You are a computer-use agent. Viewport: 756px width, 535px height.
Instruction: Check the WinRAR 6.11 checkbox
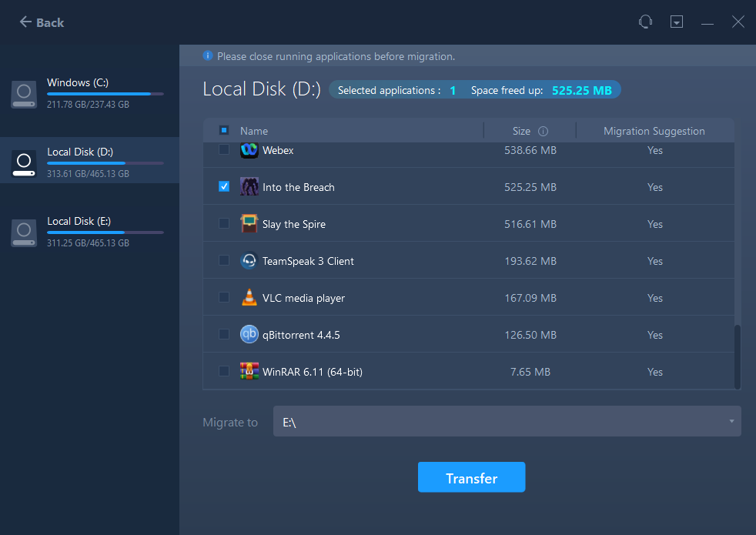(224, 371)
